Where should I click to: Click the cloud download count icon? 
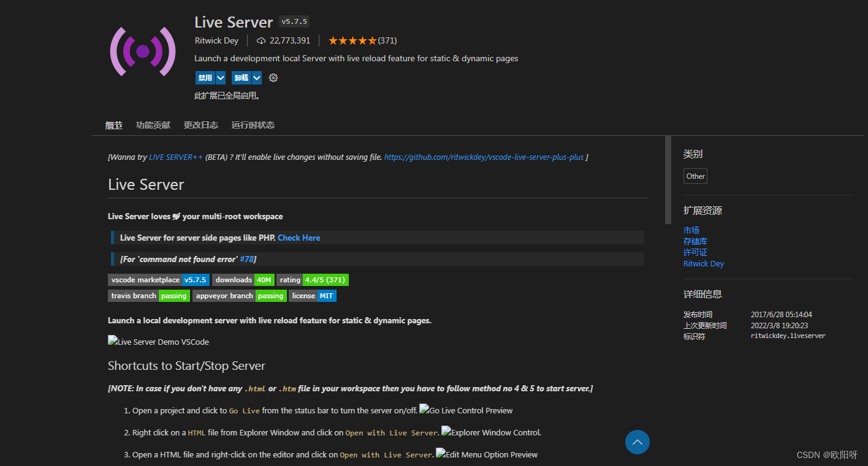click(x=261, y=40)
